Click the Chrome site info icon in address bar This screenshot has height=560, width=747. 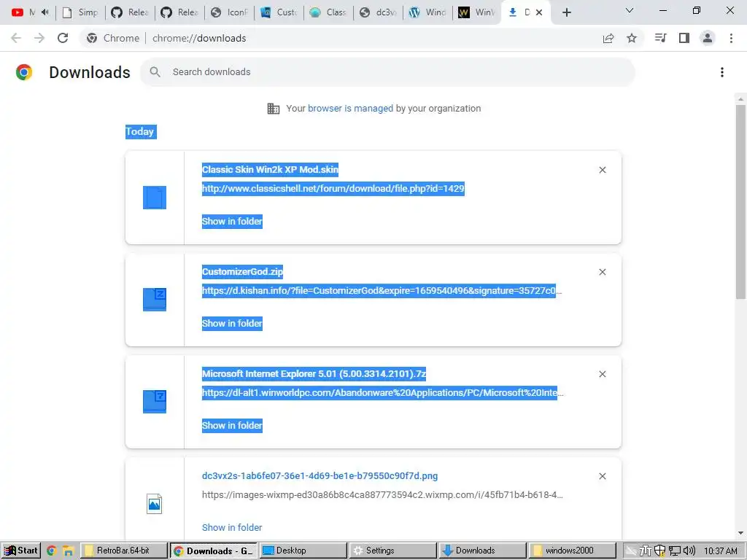tap(92, 38)
